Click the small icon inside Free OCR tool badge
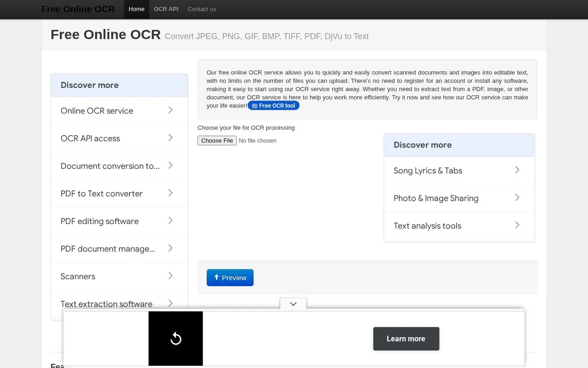This screenshot has width=588, height=368. 255,106
